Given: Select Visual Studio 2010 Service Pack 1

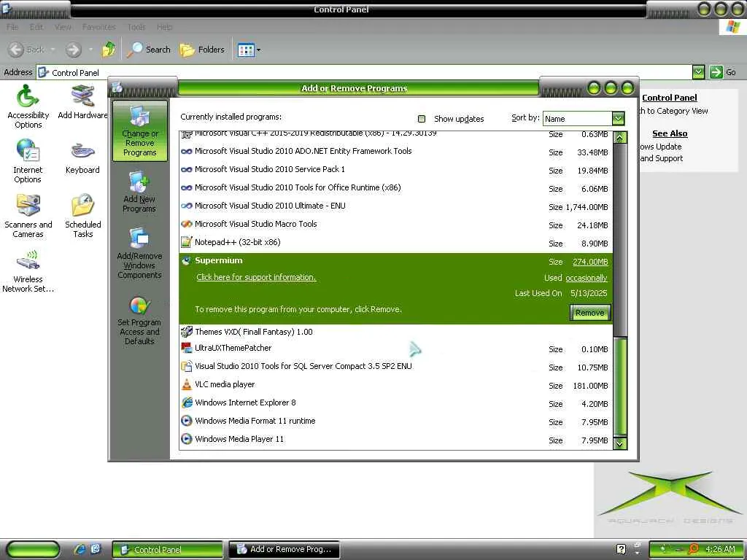Looking at the screenshot, I should 396,170.
